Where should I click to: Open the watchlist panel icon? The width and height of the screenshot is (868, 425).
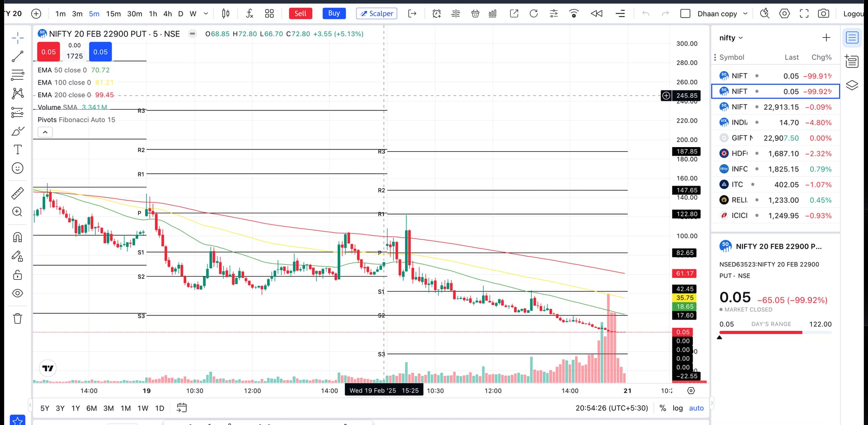pos(852,38)
